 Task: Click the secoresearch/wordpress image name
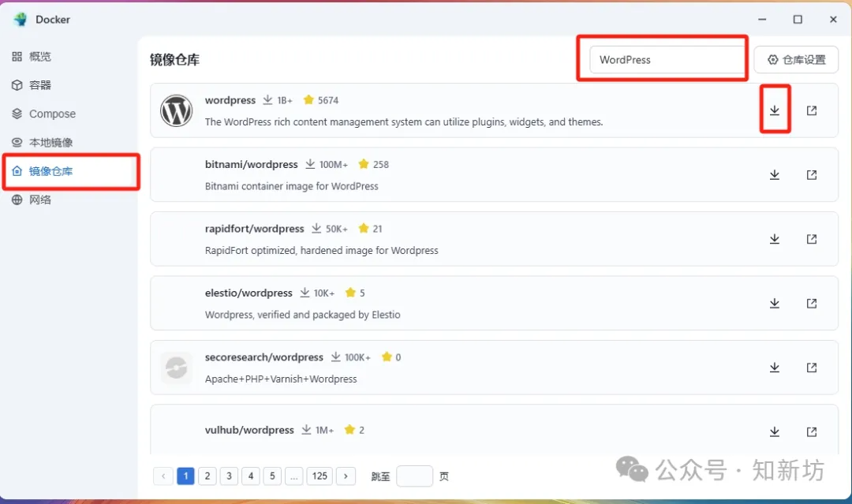[263, 357]
